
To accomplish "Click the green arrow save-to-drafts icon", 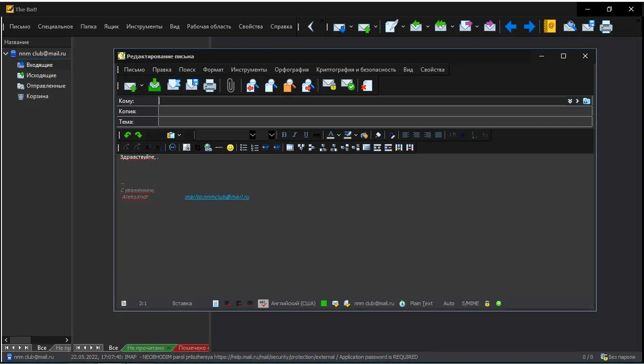I will tap(154, 85).
